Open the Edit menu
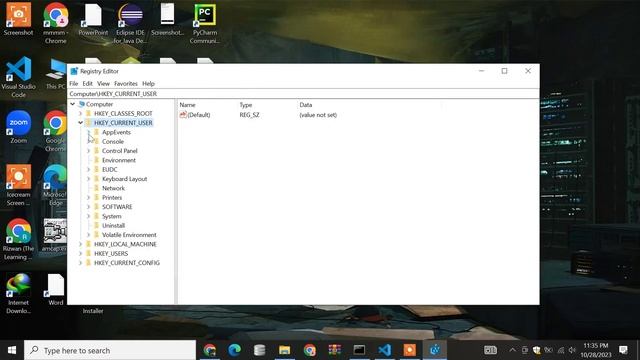 (87, 83)
